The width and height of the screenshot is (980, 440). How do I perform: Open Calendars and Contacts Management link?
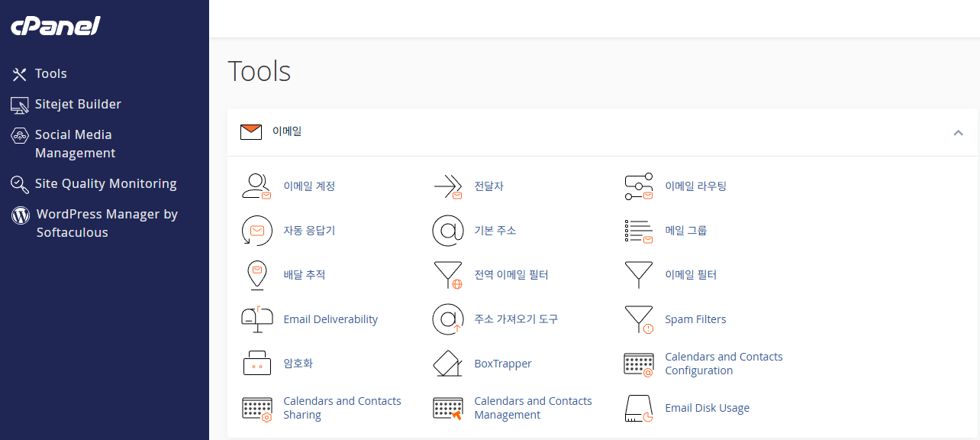pos(533,408)
